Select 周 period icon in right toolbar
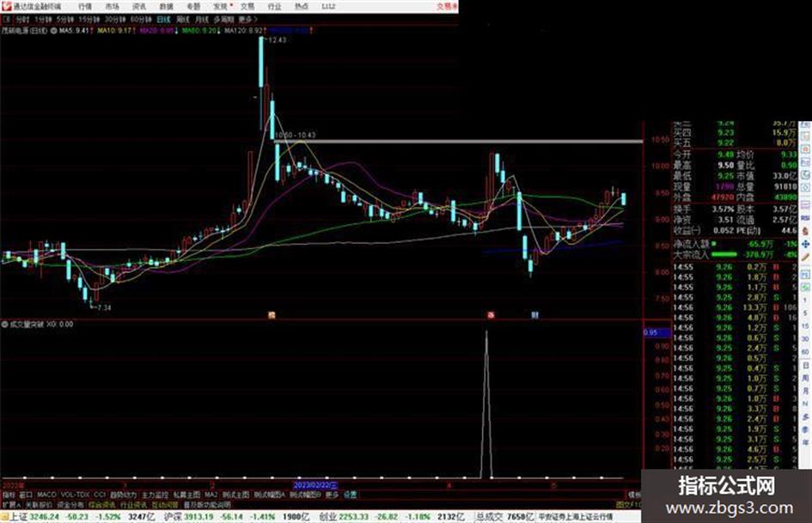812x523 pixels. pos(805,378)
